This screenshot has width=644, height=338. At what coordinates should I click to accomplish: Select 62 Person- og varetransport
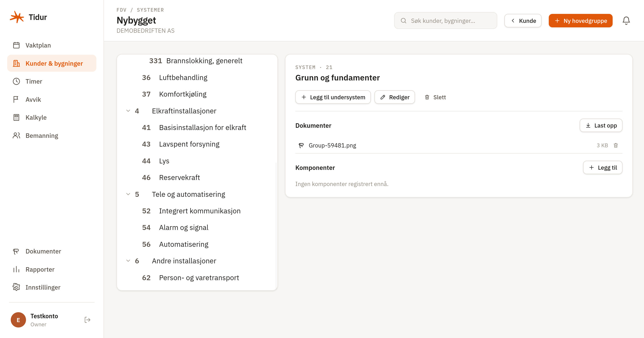[197, 277]
